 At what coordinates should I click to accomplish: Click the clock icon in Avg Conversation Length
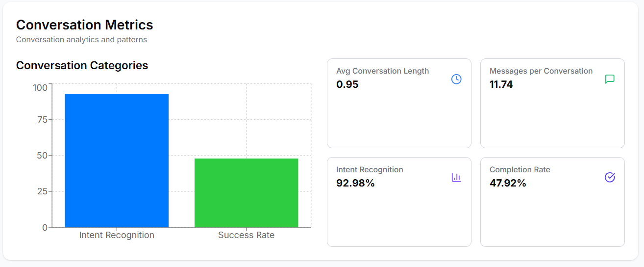(456, 79)
